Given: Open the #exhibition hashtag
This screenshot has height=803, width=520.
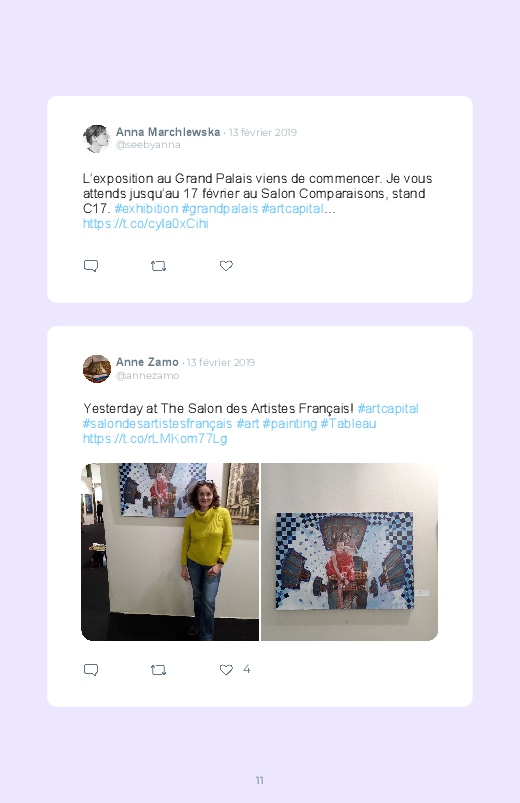Looking at the screenshot, I should pos(146,208).
